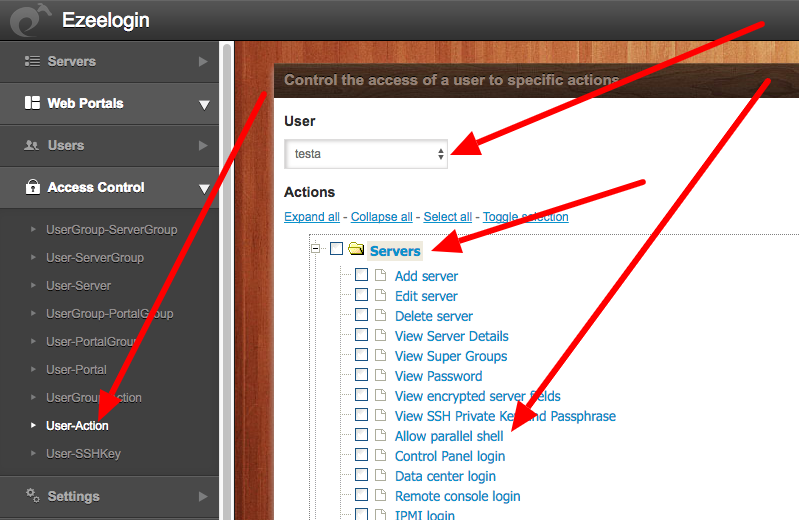Click the Select all link

pyautogui.click(x=448, y=217)
